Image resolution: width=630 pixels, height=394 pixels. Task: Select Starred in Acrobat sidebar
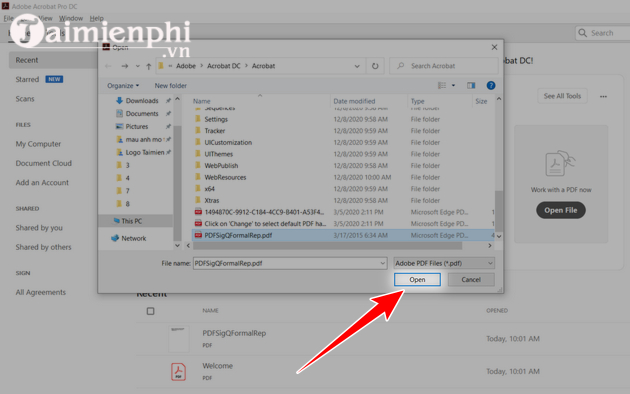pyautogui.click(x=27, y=79)
